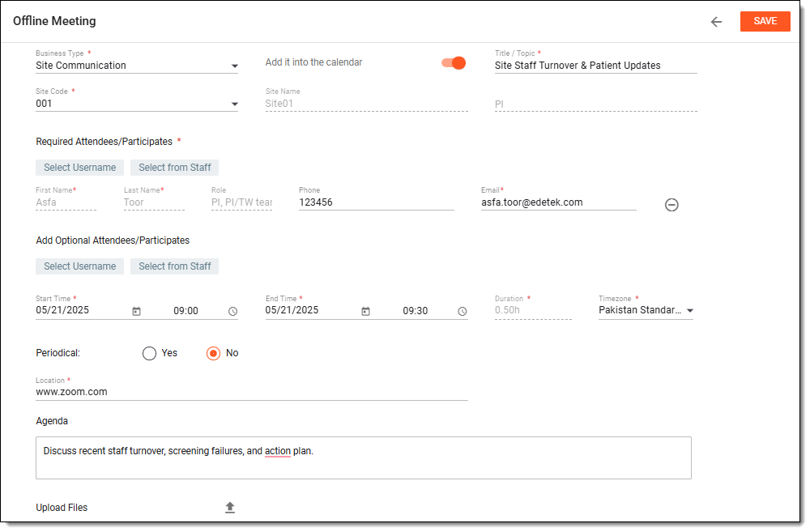Remove attendee Asfa Toor with minus icon
810x532 pixels.
(x=671, y=205)
